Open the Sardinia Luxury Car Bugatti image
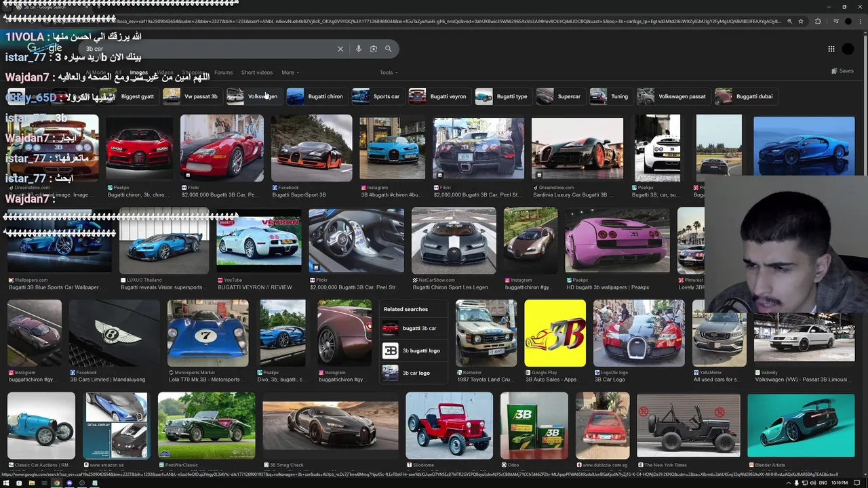The width and height of the screenshot is (868, 488). 577,148
